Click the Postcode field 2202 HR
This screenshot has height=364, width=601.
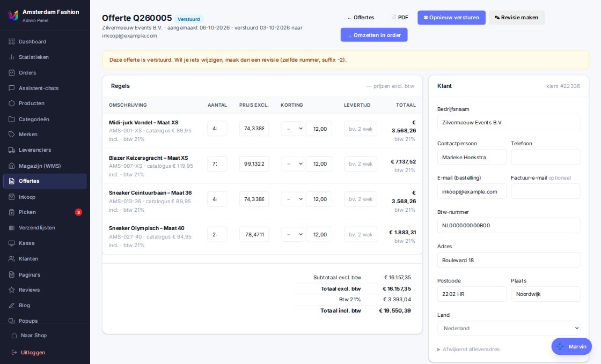[472, 294]
